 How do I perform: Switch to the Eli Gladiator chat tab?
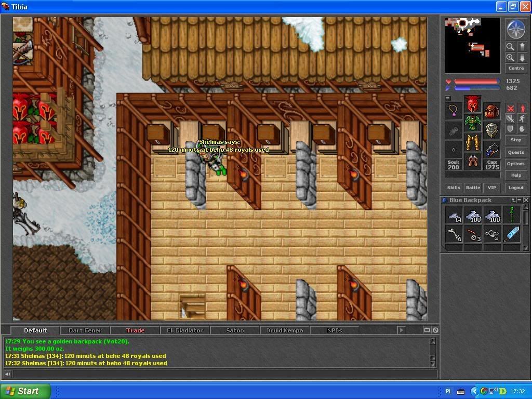tap(185, 330)
